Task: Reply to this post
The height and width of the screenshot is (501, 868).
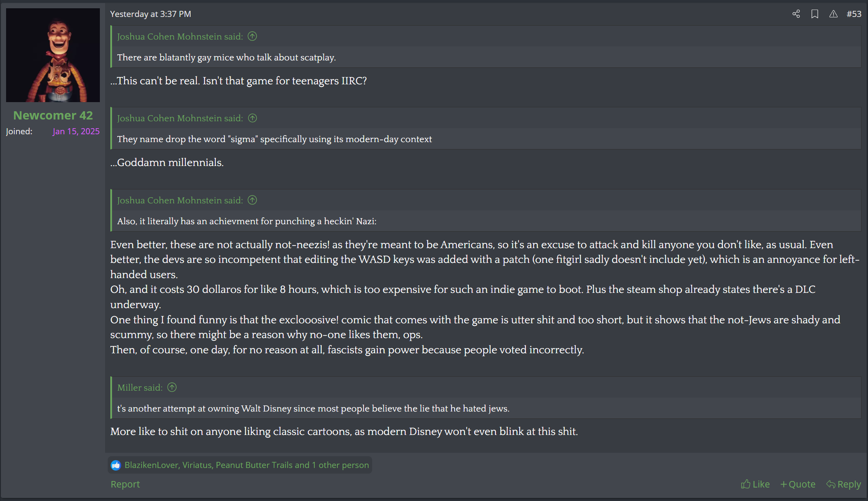Action: pyautogui.click(x=843, y=484)
